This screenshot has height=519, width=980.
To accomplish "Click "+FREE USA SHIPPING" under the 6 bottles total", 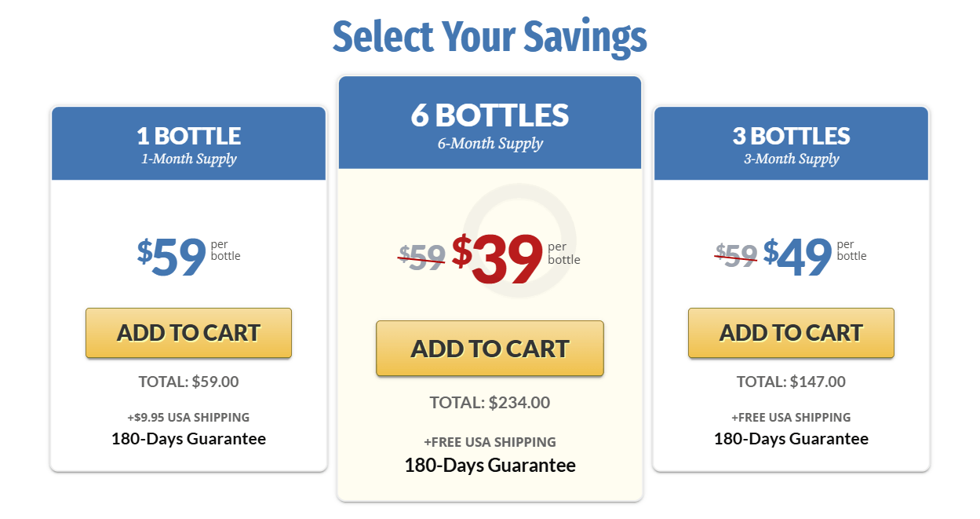I will [x=490, y=442].
